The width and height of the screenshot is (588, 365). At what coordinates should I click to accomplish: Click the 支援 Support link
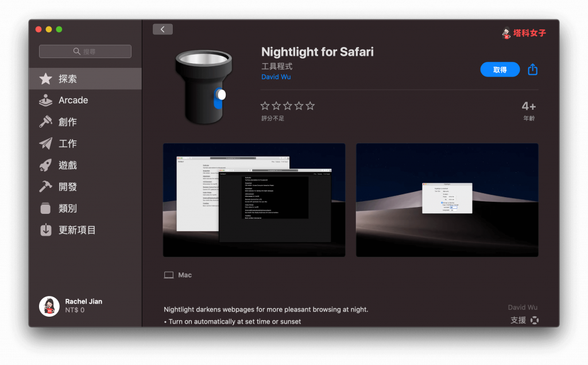click(519, 320)
